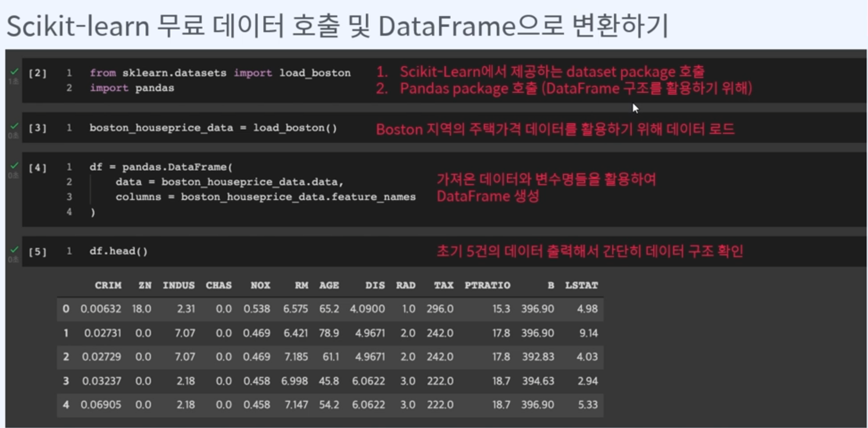The image size is (868, 428).
Task: Select the LSTAT column header
Action: coord(582,286)
